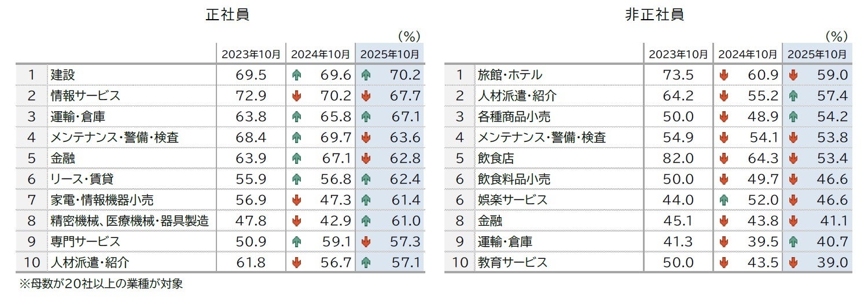Viewport: 868px width, 304px height.
Task: Click the 精密機械、医療機械・器具製造 row label
Action: (129, 221)
